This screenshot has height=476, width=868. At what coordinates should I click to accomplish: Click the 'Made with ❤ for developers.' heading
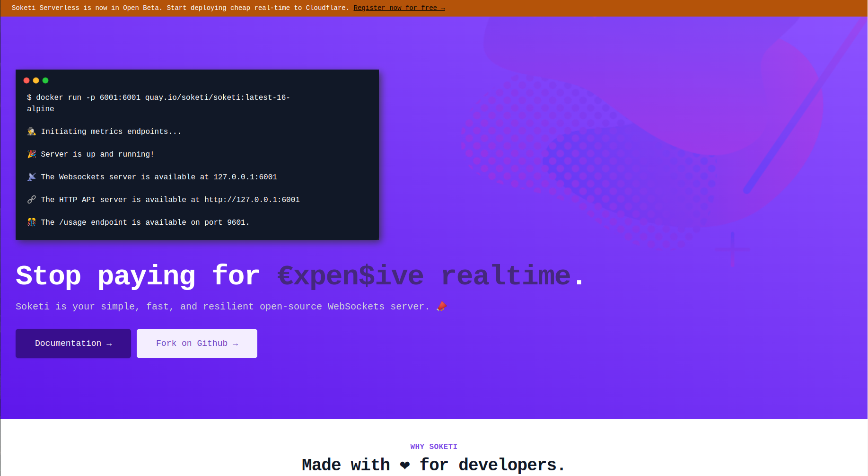click(x=434, y=465)
